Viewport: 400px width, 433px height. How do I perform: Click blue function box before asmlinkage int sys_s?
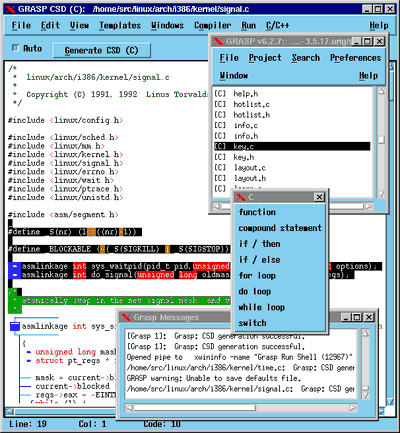(15, 326)
